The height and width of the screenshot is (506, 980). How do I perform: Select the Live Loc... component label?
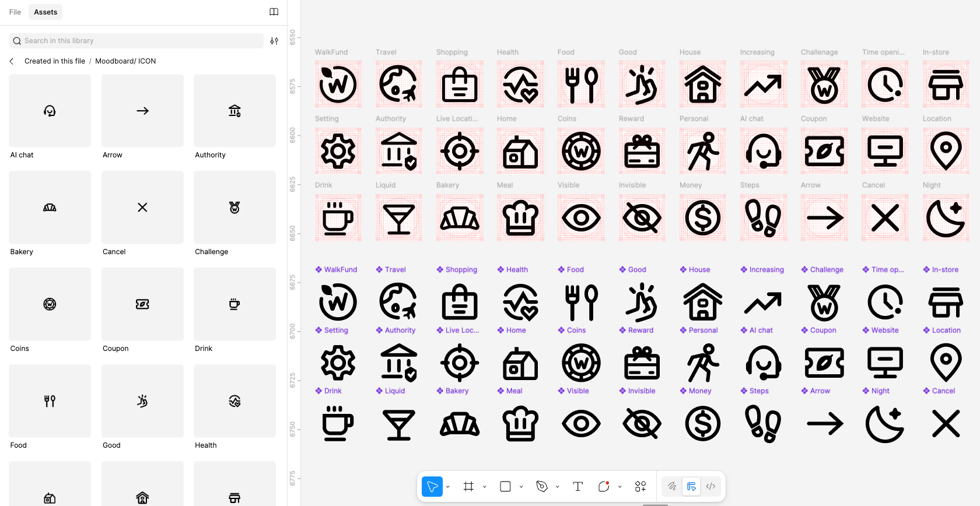[x=458, y=331]
